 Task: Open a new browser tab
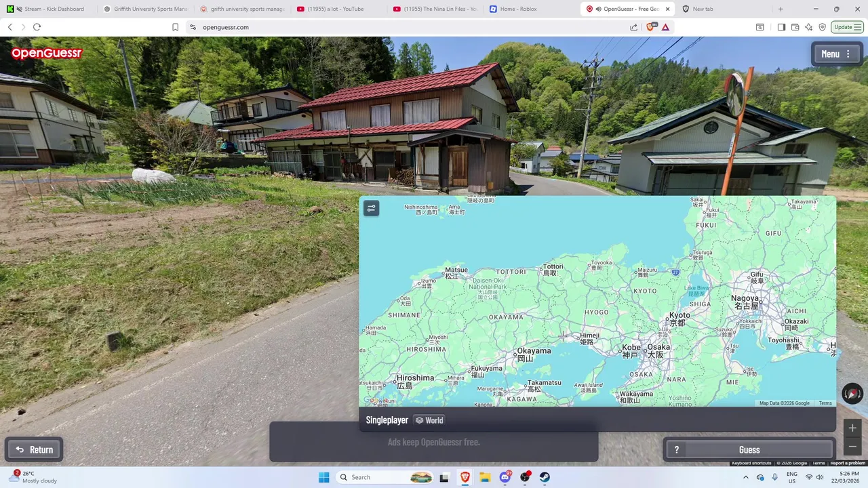click(781, 9)
